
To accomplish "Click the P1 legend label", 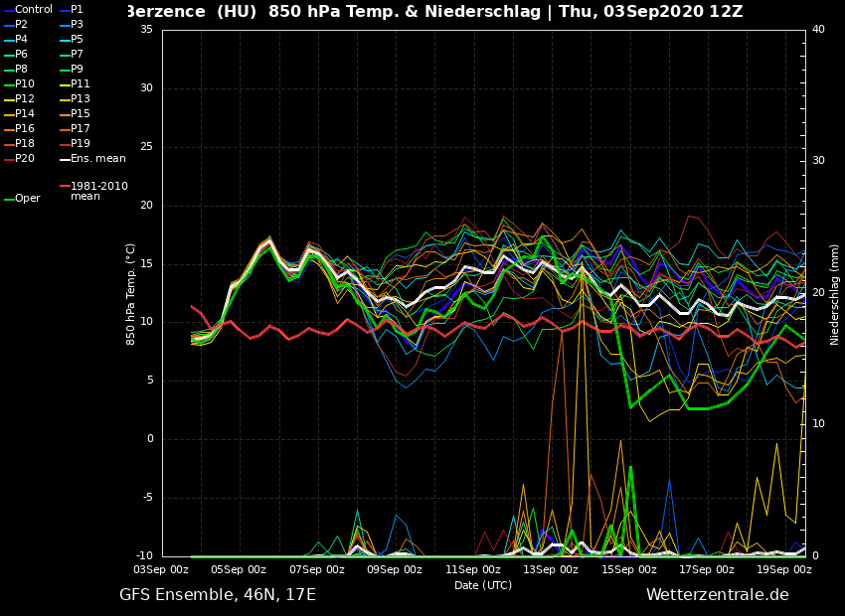I will point(77,10).
